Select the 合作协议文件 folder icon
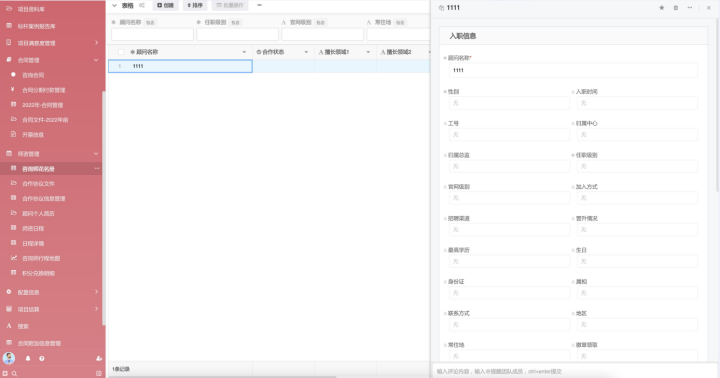 13,183
